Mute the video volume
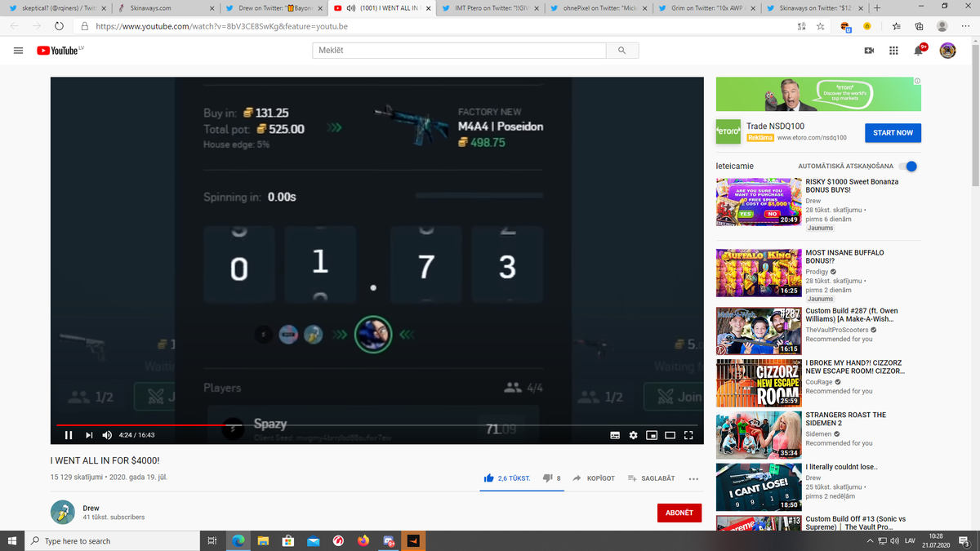Screen dimensions: 980x551 pos(107,434)
